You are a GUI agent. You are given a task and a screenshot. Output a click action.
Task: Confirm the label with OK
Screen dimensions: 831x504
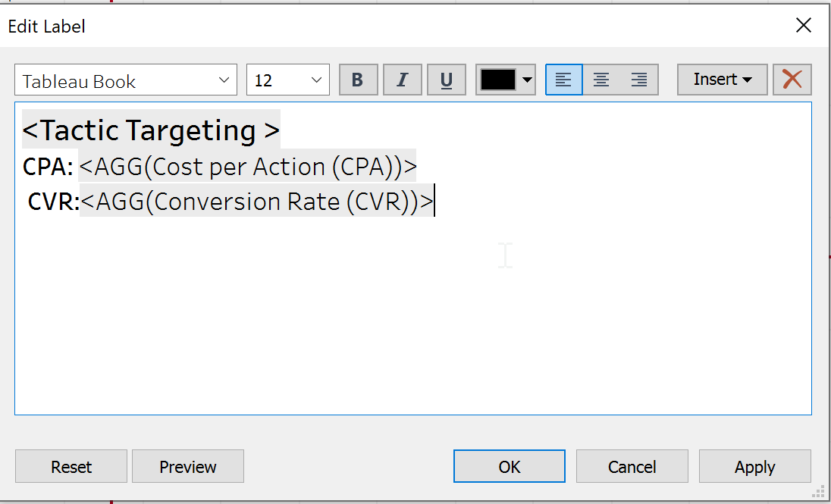[510, 466]
